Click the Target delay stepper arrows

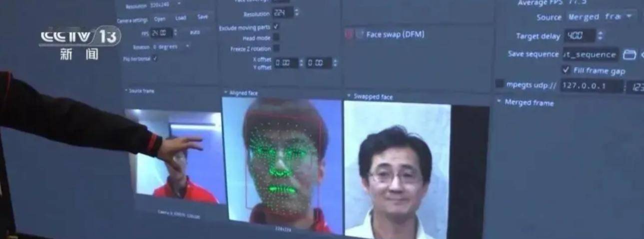coord(600,36)
